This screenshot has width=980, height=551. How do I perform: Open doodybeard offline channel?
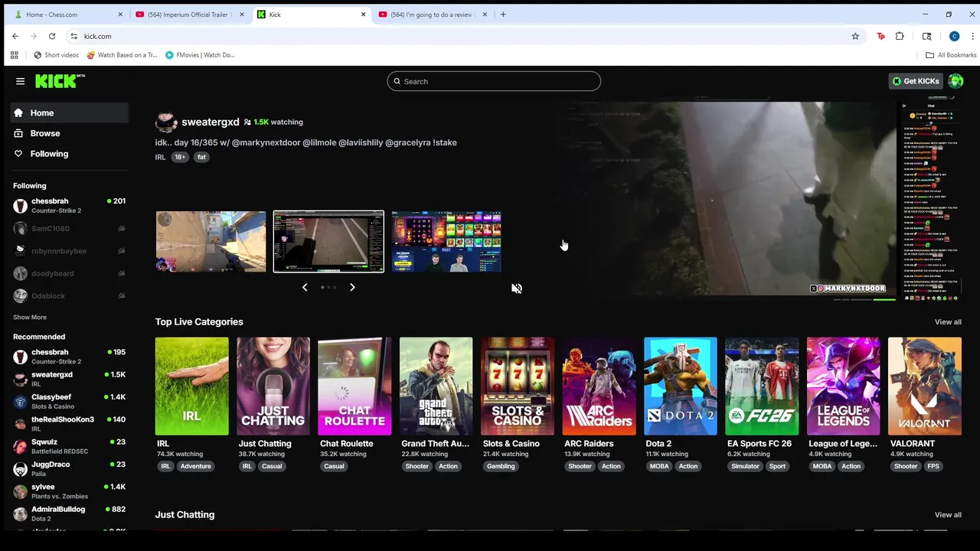[x=70, y=273]
